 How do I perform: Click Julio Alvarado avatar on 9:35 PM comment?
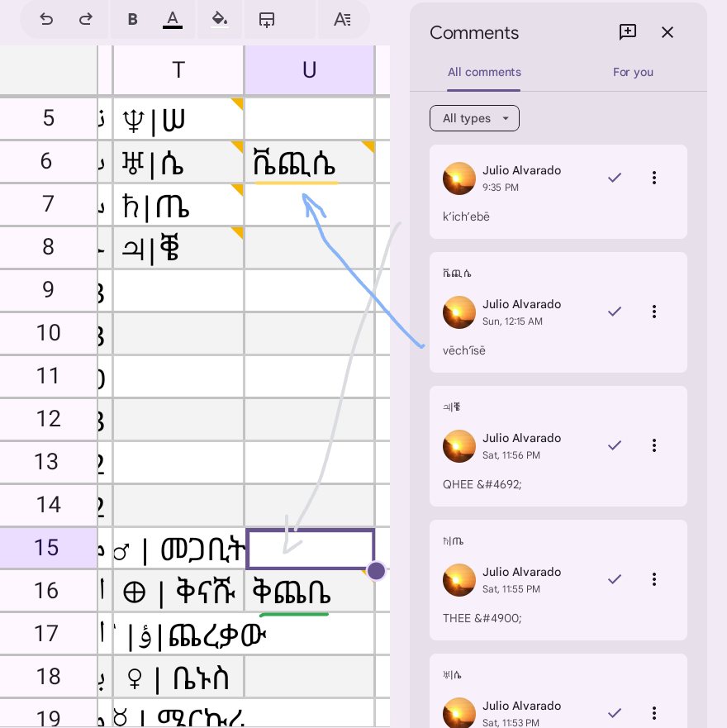point(459,178)
